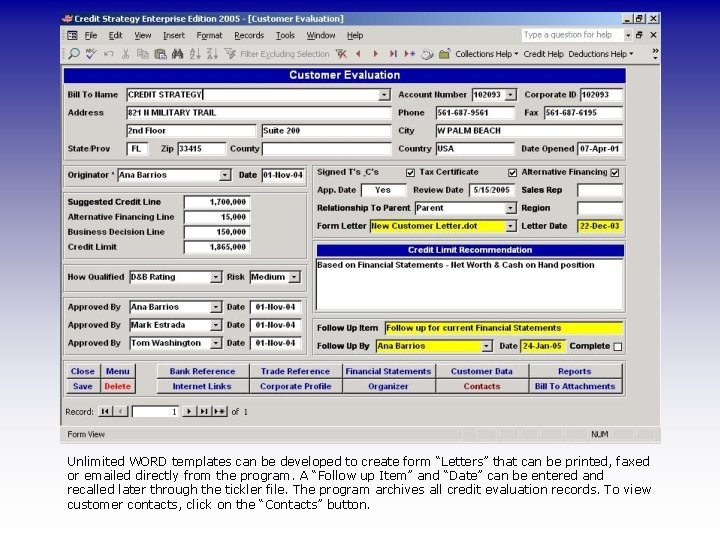Click the scissors cut icon
This screenshot has height=540, width=720.
125,54
